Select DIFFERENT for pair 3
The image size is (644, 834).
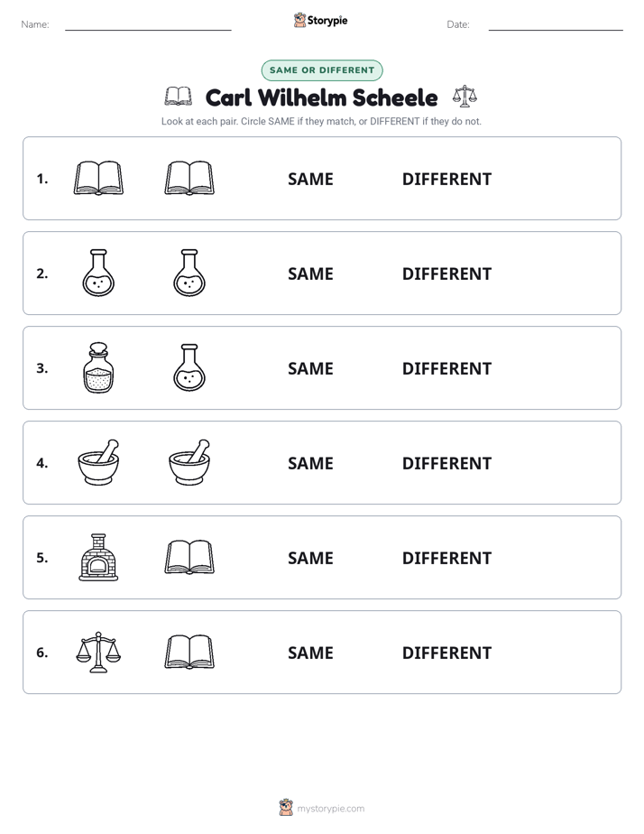pyautogui.click(x=446, y=368)
